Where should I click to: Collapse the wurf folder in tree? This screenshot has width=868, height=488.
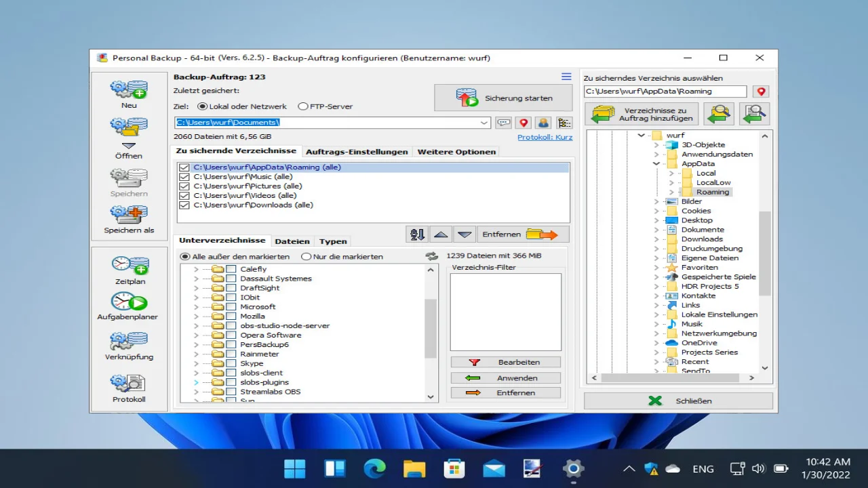[642, 136]
